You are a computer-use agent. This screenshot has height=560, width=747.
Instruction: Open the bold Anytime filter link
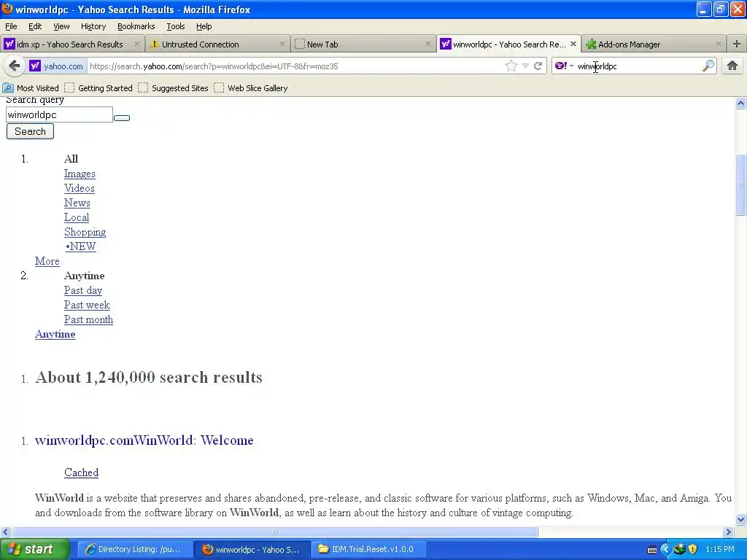pos(55,334)
